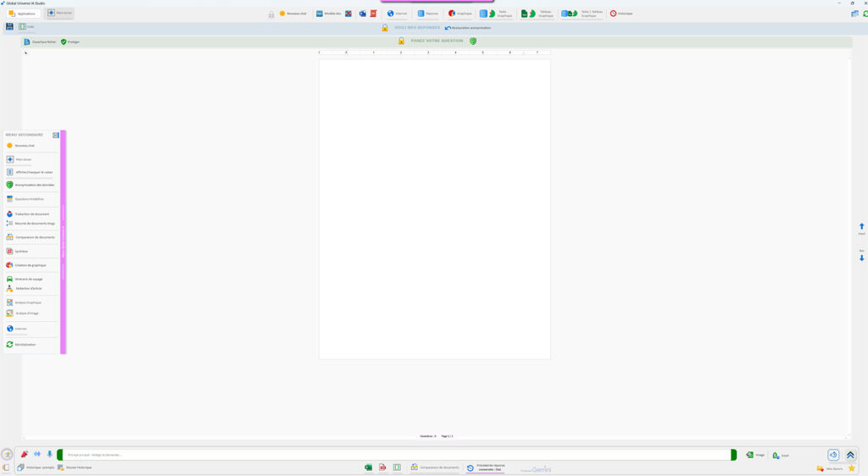Open Questions Prédéfinis in the side menu
This screenshot has width=868, height=476.
(25, 199)
